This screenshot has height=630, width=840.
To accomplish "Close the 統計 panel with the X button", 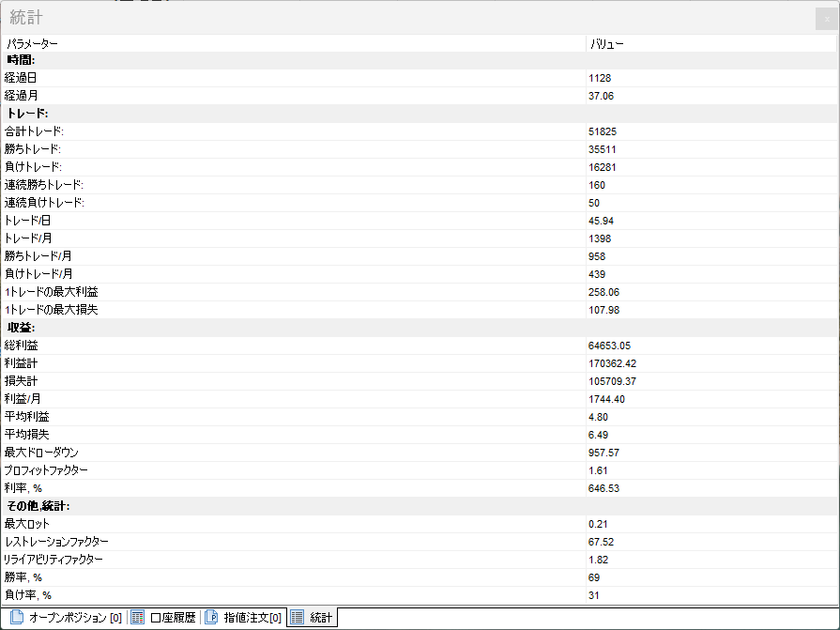I will (826, 20).
